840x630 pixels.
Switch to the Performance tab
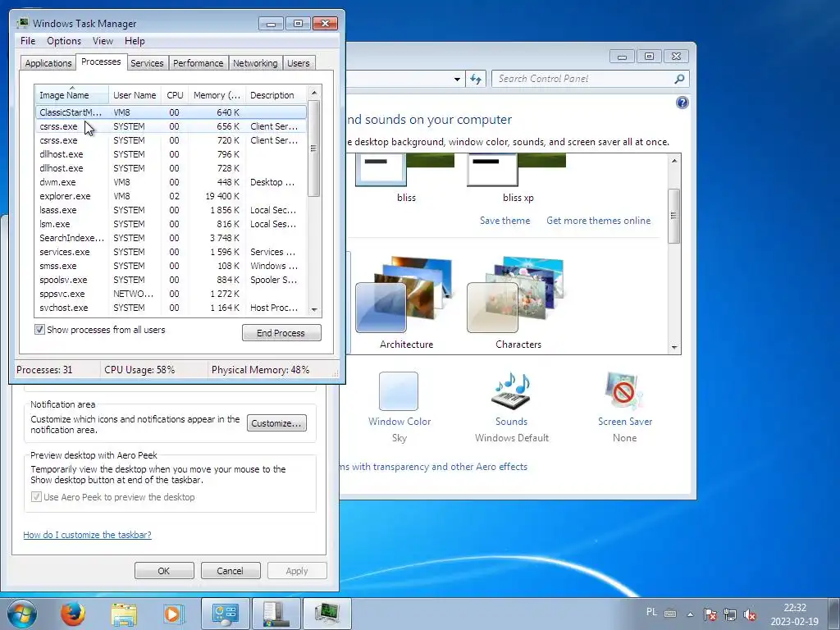[x=199, y=63]
